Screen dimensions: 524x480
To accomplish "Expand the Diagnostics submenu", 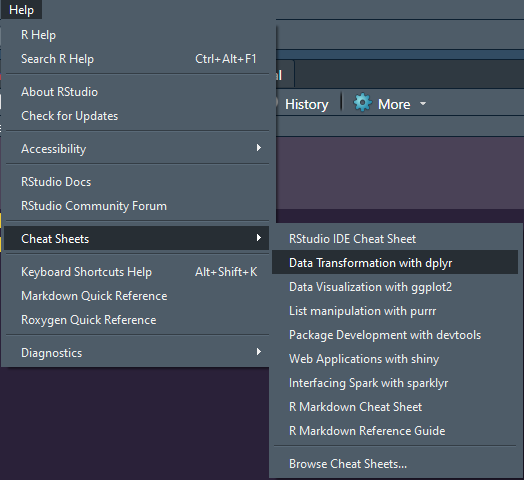I will click(137, 353).
